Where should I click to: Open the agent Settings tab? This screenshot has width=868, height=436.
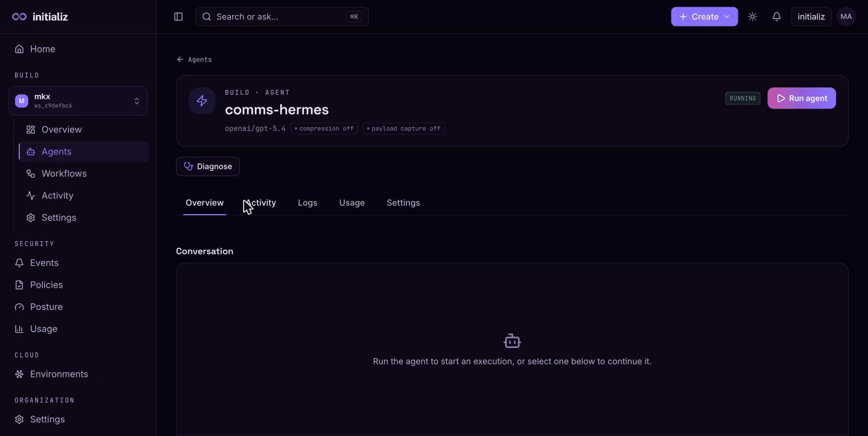coord(403,203)
